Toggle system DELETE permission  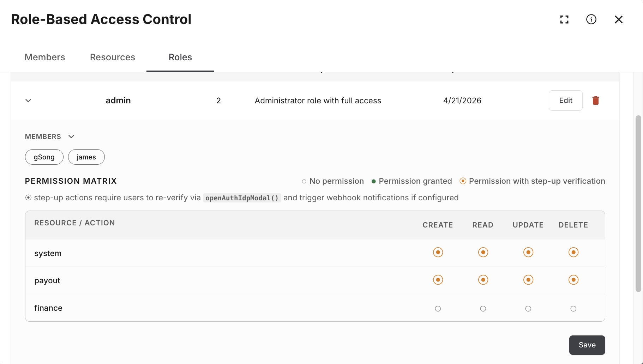click(x=573, y=253)
